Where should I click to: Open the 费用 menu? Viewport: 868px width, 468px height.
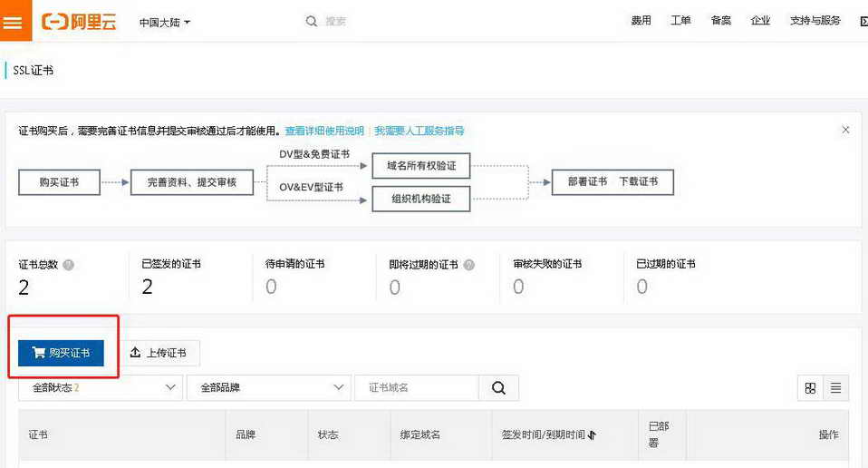[641, 21]
